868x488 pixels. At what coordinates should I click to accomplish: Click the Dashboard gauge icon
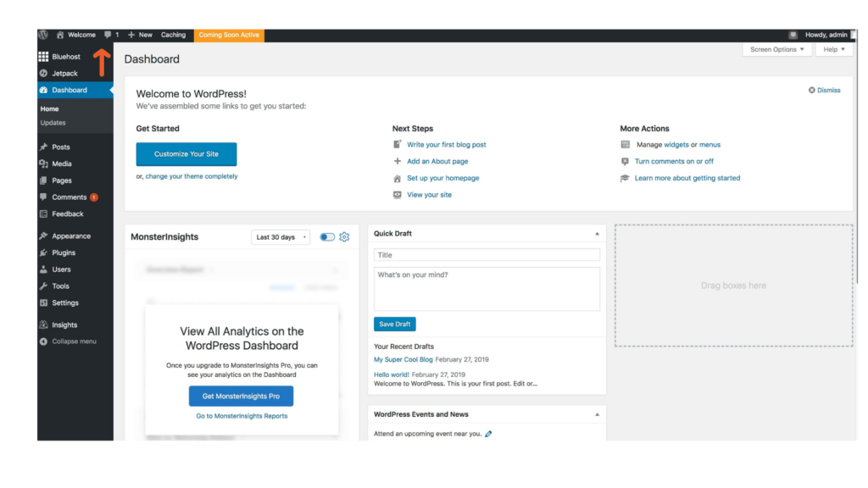(x=43, y=90)
